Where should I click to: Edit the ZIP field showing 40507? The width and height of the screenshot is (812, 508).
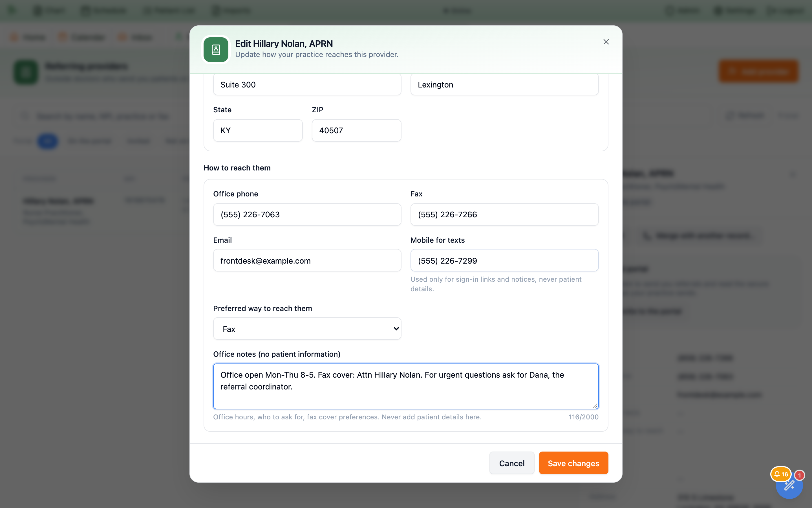click(x=356, y=130)
